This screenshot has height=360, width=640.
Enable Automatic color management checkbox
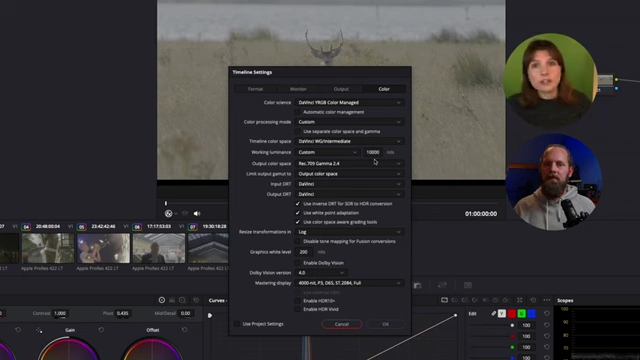(298, 112)
